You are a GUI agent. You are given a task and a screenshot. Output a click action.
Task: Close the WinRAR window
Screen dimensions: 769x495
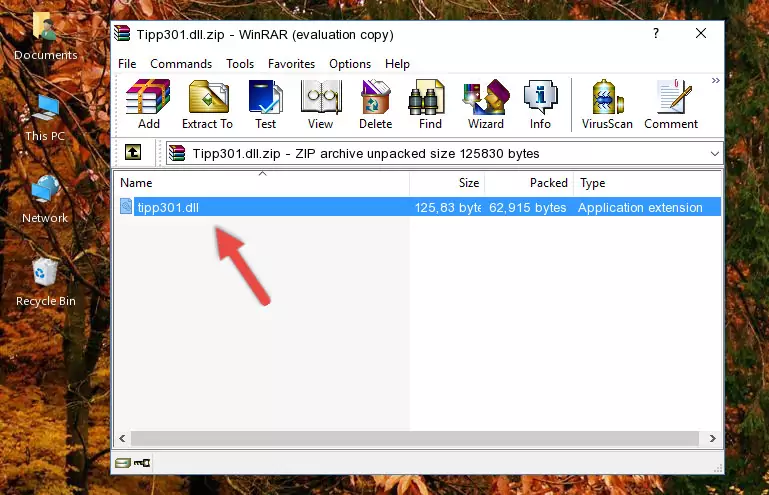[x=701, y=33]
